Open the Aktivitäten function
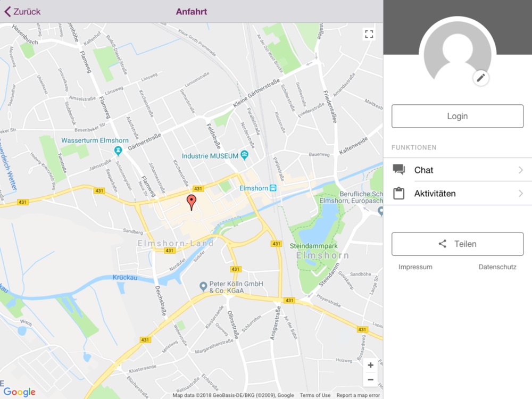This screenshot has height=399, width=532. pyautogui.click(x=458, y=194)
